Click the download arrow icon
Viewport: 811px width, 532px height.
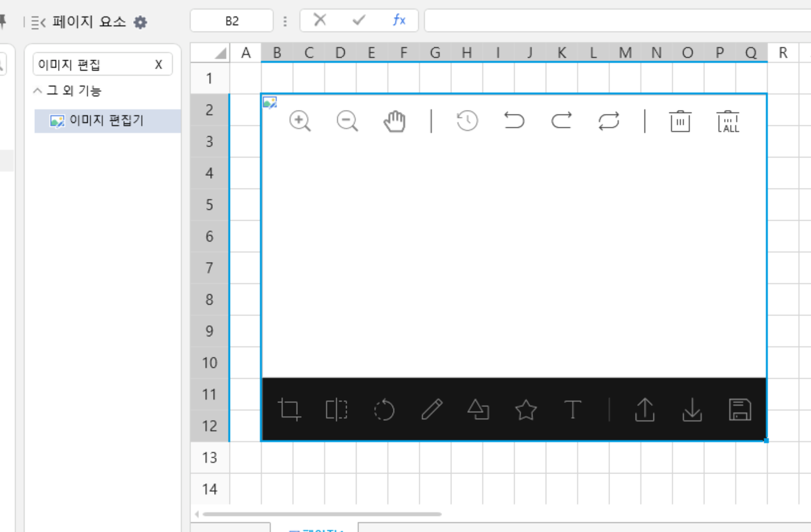point(692,410)
